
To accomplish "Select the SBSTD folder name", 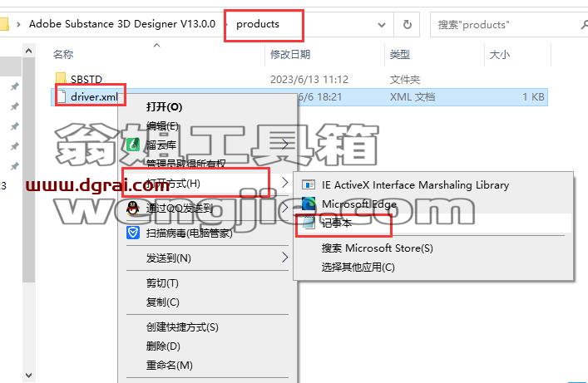I will pos(86,79).
